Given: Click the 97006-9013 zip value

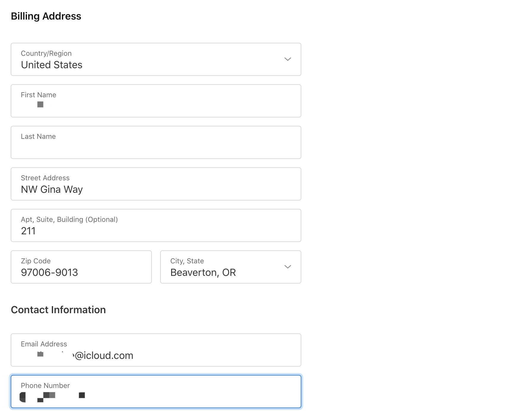Looking at the screenshot, I should (49, 273).
